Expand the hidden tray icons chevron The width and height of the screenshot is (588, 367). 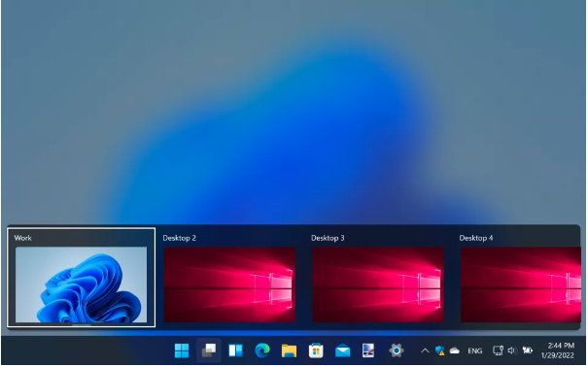click(425, 350)
